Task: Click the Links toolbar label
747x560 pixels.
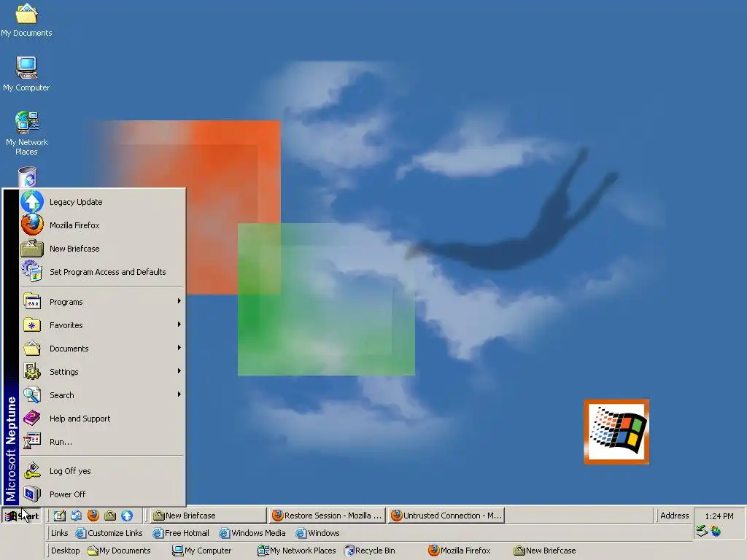Action: click(x=60, y=533)
